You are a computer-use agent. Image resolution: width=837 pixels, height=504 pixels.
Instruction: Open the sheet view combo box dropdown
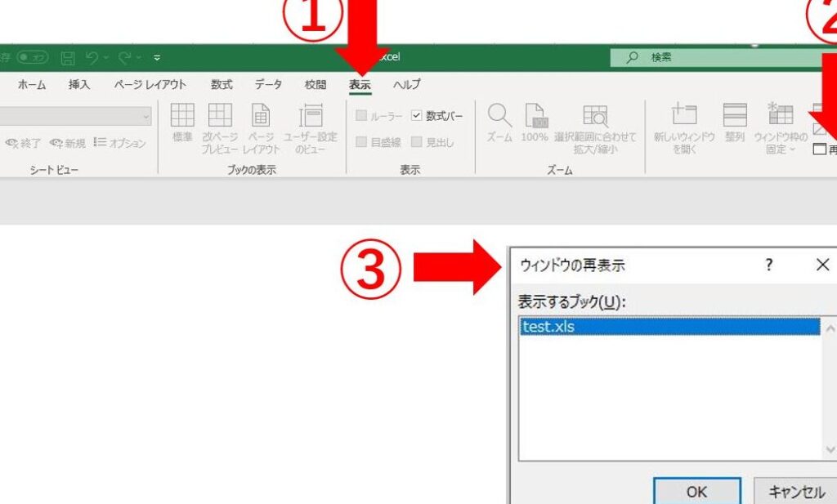(x=146, y=116)
